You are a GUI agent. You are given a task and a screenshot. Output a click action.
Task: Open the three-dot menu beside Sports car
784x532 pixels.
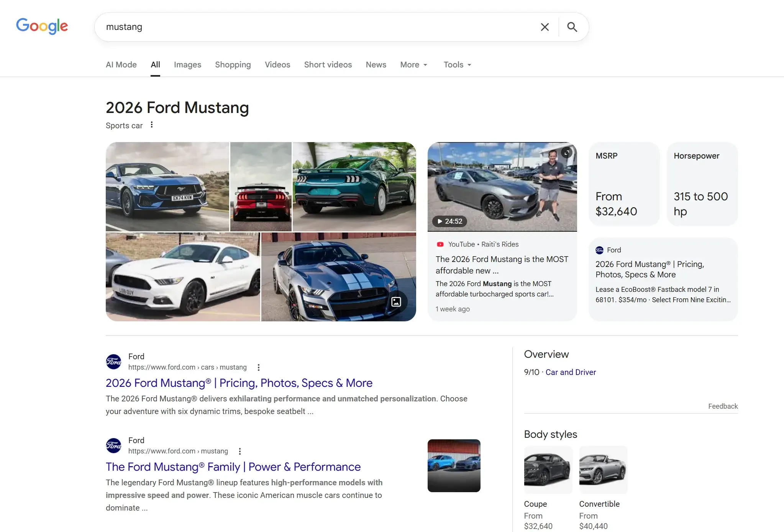tap(152, 124)
